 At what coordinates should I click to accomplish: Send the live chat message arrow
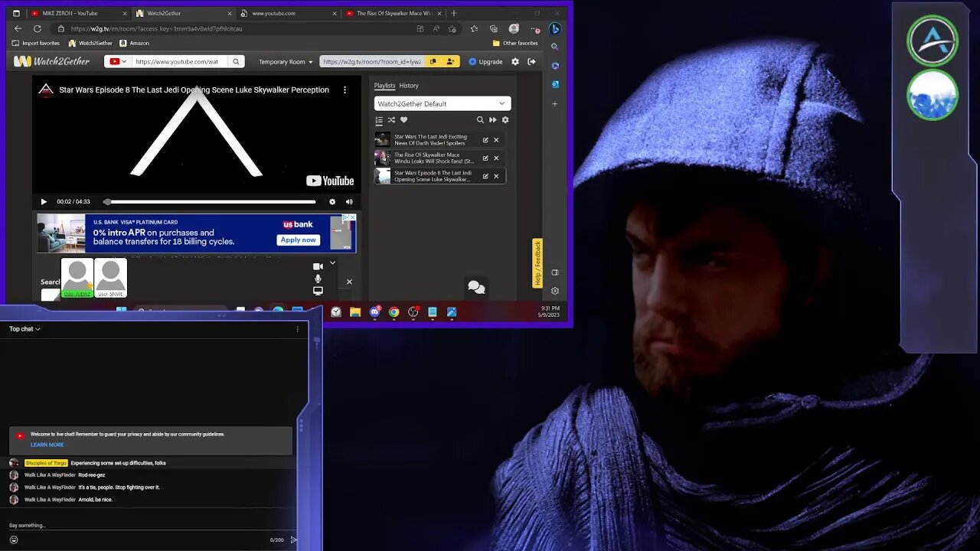point(293,540)
